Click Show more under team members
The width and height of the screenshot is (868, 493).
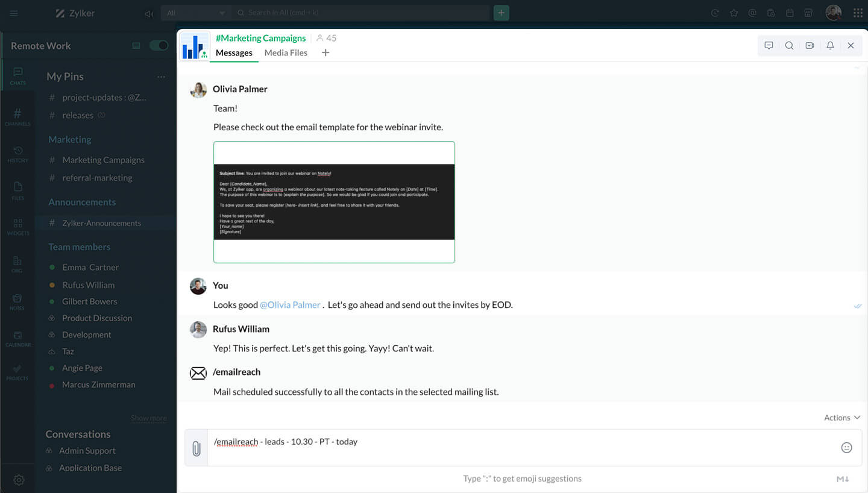point(148,418)
